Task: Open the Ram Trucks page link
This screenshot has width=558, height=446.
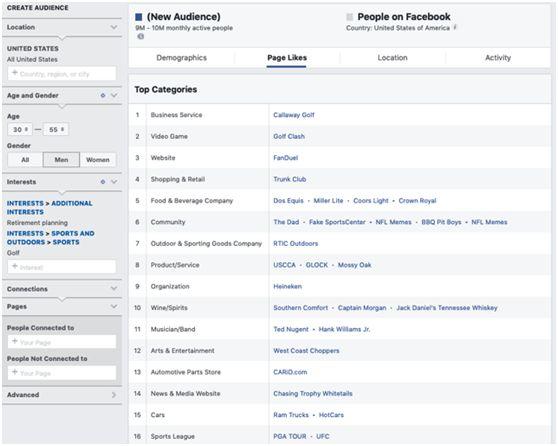Action: (291, 415)
